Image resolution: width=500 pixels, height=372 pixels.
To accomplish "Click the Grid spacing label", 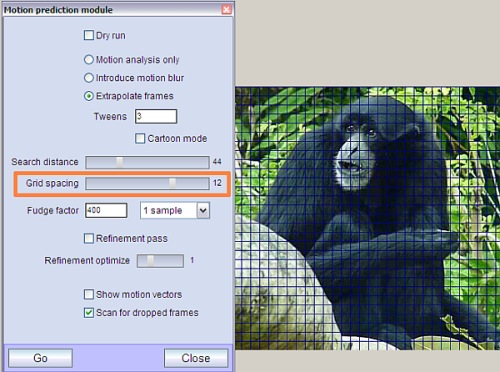I will [x=52, y=183].
